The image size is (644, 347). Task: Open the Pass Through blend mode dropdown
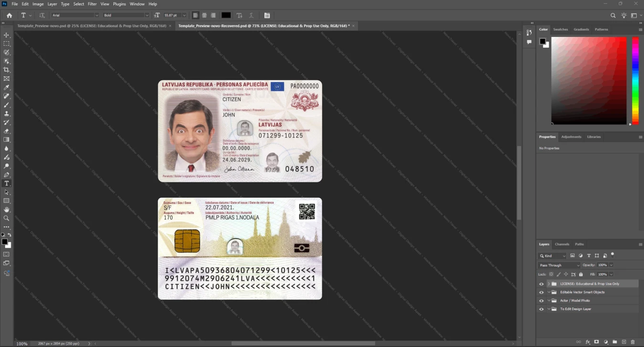[x=559, y=265]
